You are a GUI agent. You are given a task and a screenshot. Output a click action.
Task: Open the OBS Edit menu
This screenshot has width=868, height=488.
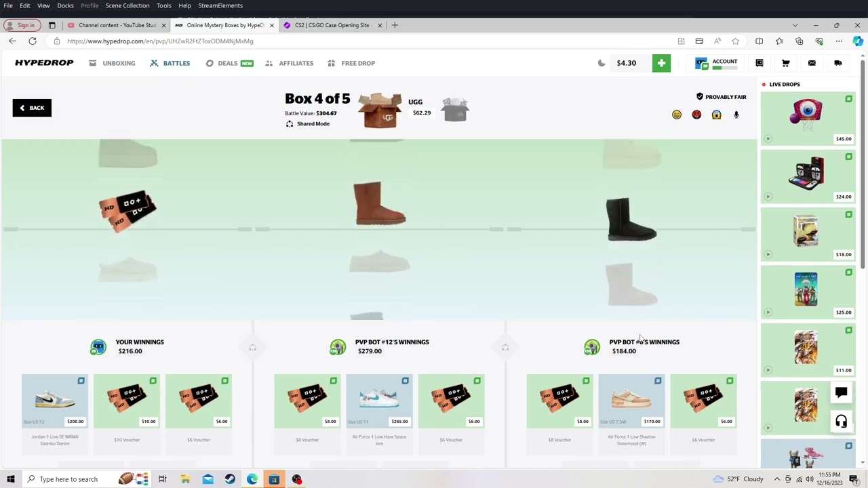coord(24,5)
